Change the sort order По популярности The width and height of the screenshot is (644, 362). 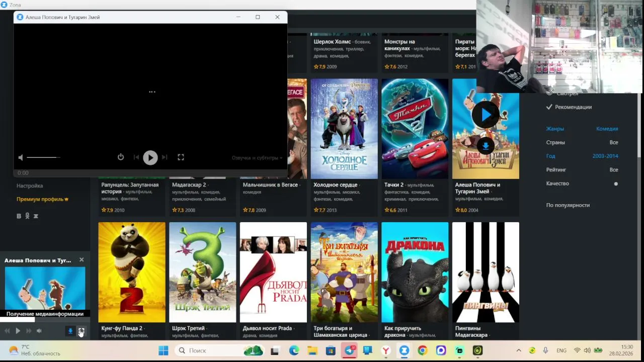click(x=568, y=205)
